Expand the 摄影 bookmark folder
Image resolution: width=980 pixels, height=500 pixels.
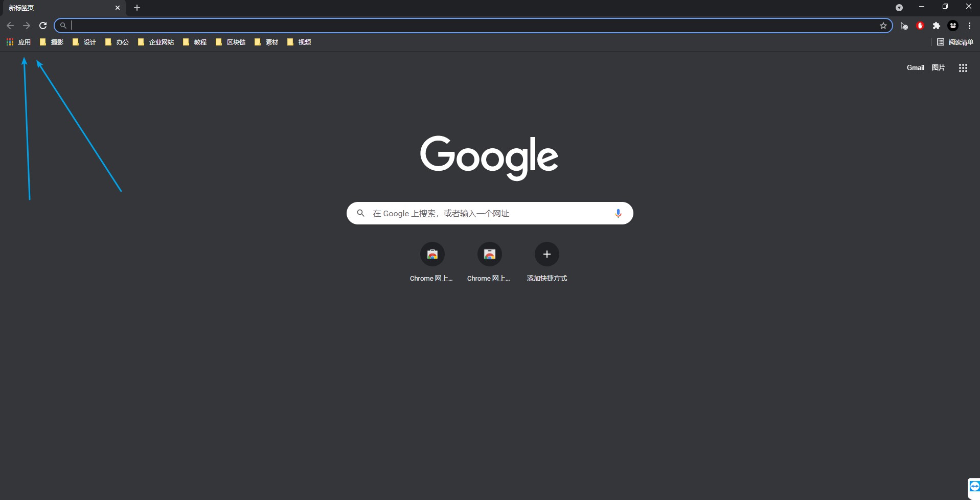pyautogui.click(x=52, y=42)
